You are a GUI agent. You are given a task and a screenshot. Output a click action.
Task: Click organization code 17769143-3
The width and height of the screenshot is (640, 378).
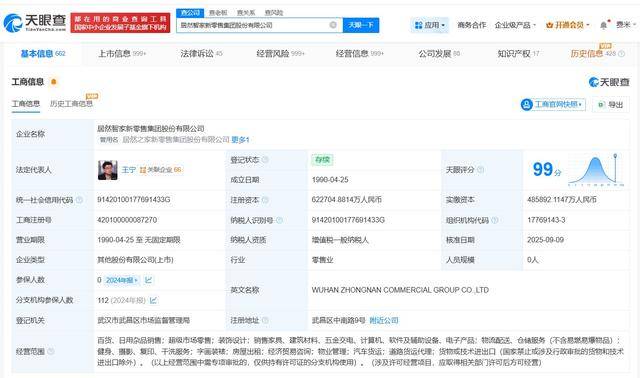pyautogui.click(x=546, y=220)
